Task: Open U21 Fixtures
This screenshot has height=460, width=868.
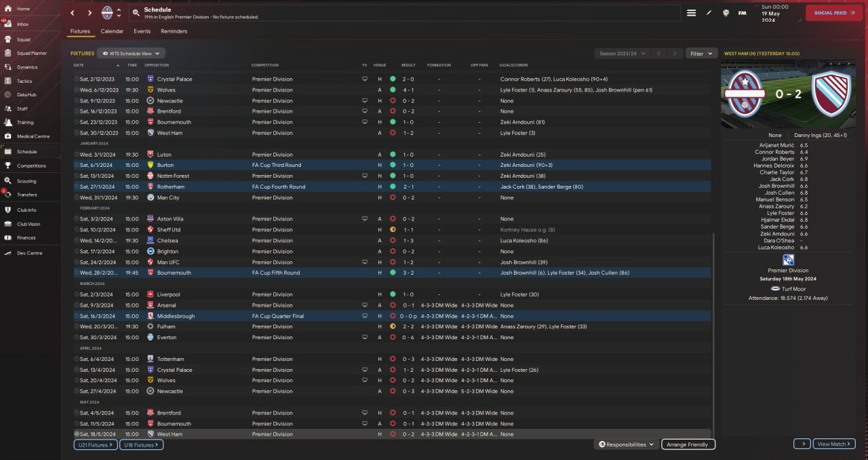Action: [x=95, y=444]
